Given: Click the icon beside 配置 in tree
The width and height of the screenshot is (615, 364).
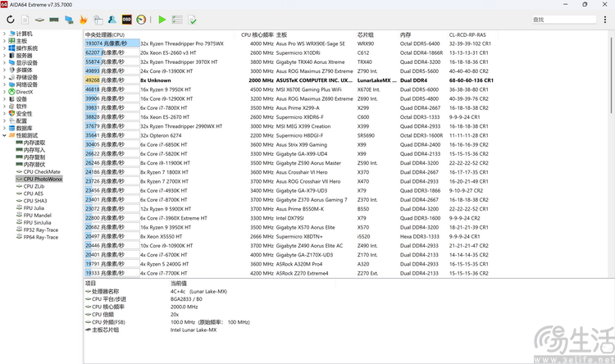Looking at the screenshot, I should coord(11,121).
